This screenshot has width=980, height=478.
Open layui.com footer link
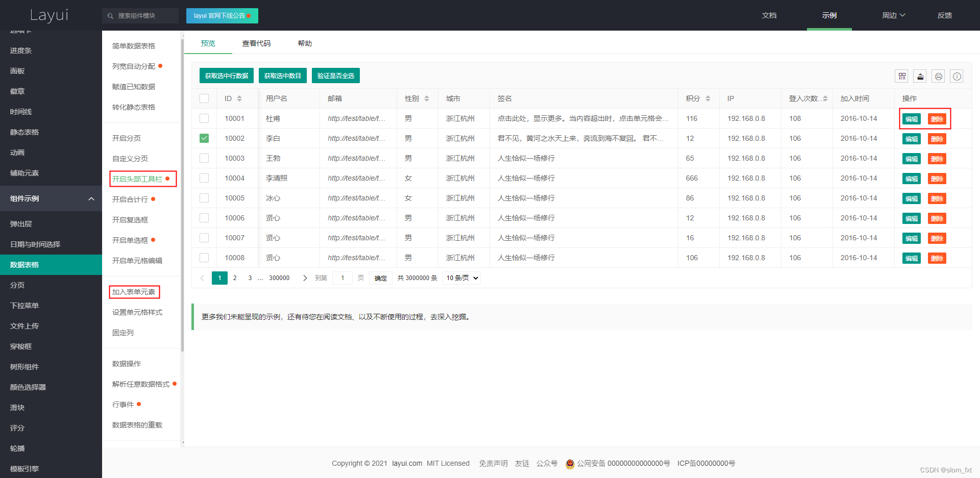click(x=407, y=463)
